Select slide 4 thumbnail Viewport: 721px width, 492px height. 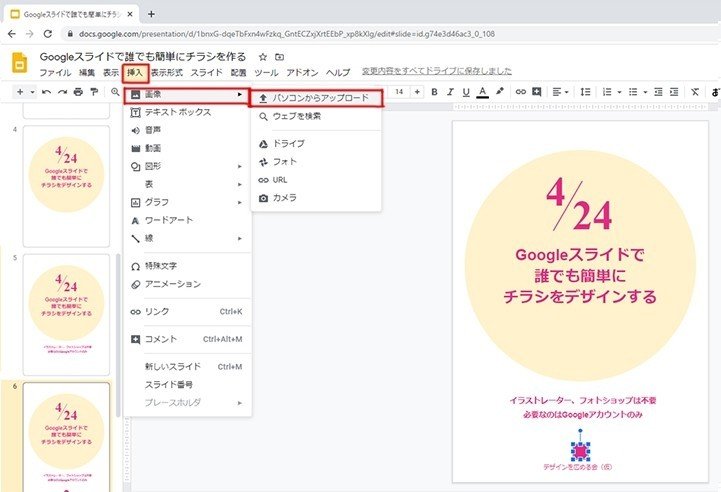coord(67,186)
